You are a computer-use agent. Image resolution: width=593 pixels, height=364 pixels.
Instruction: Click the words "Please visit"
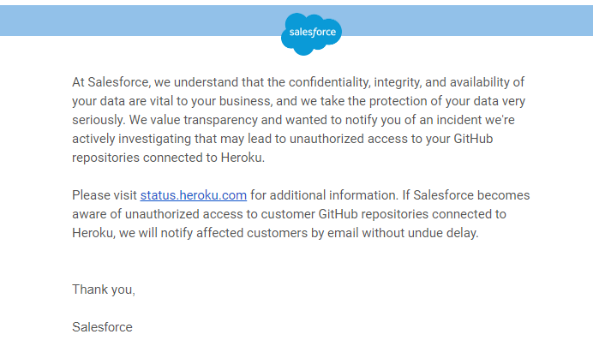click(x=105, y=195)
